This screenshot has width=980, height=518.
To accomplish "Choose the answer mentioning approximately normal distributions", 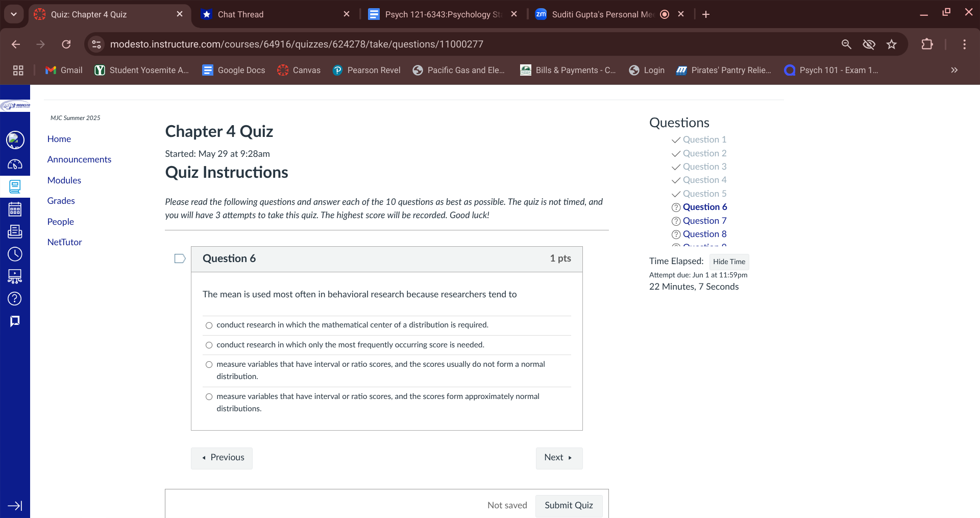I will 209,396.
